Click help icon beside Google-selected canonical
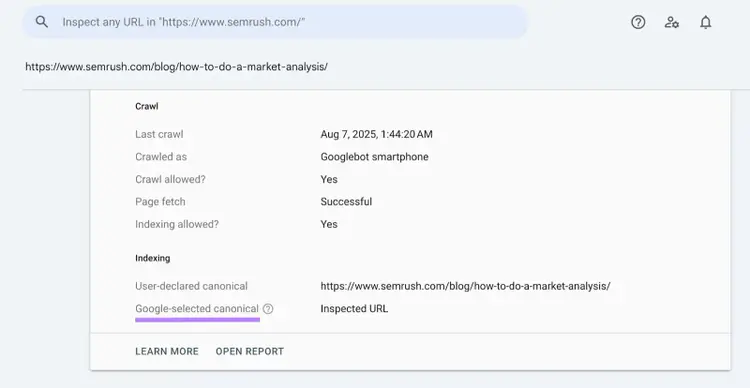The width and height of the screenshot is (750, 388). 268,309
